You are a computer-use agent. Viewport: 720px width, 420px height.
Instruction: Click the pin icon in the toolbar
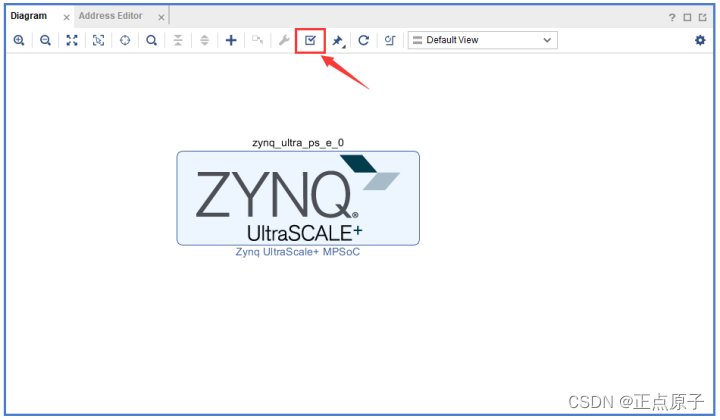[x=338, y=41]
